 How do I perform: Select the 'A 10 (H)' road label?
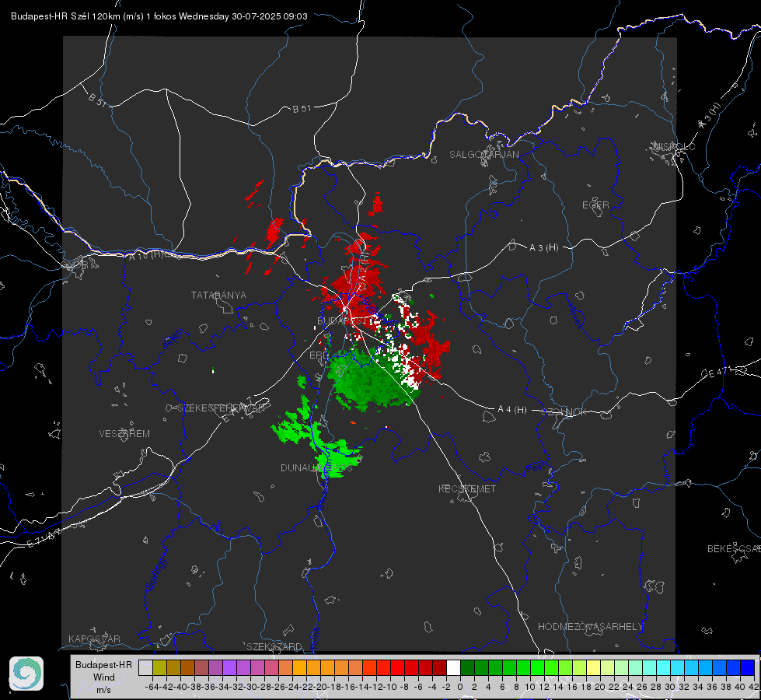(x=147, y=254)
